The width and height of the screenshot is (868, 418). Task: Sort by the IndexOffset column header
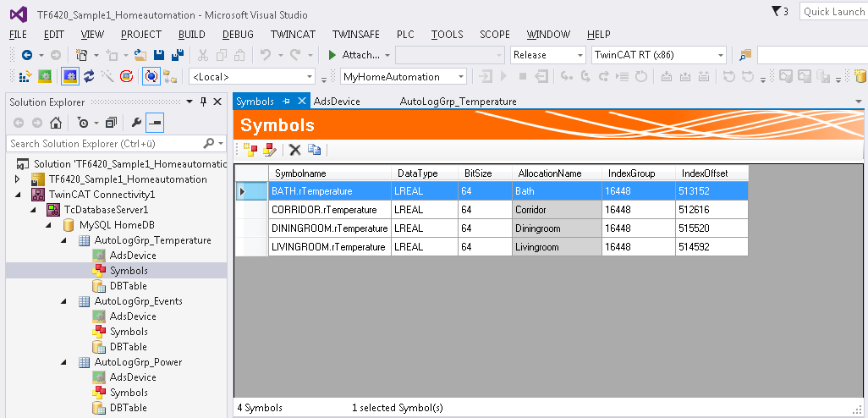(x=711, y=173)
